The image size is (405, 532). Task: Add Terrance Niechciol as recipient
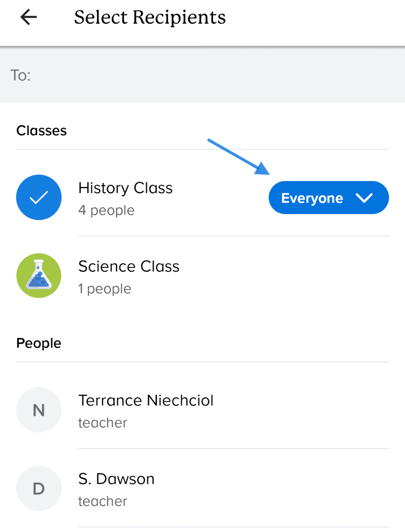[x=146, y=401]
